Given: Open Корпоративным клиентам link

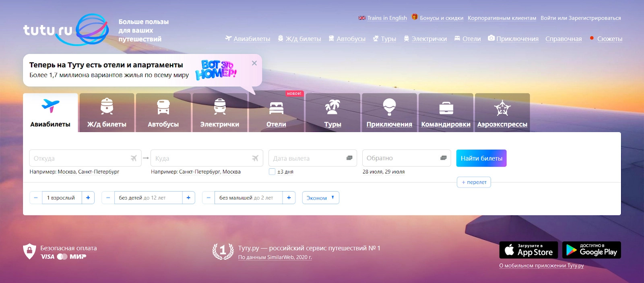Looking at the screenshot, I should [x=502, y=18].
